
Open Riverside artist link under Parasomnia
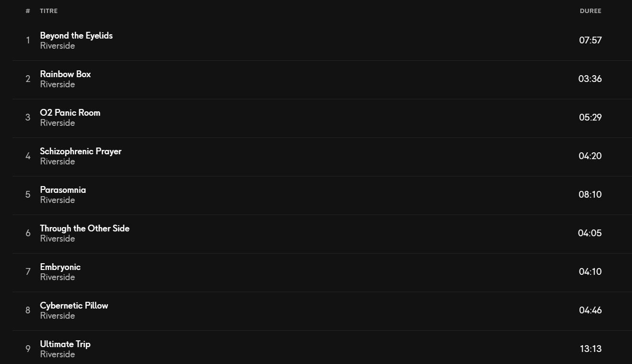tap(57, 200)
